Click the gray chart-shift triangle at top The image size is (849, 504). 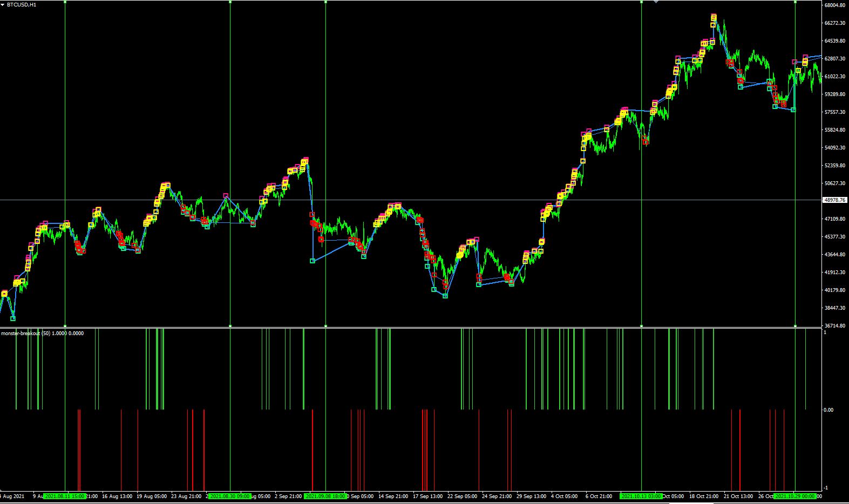click(x=656, y=2)
